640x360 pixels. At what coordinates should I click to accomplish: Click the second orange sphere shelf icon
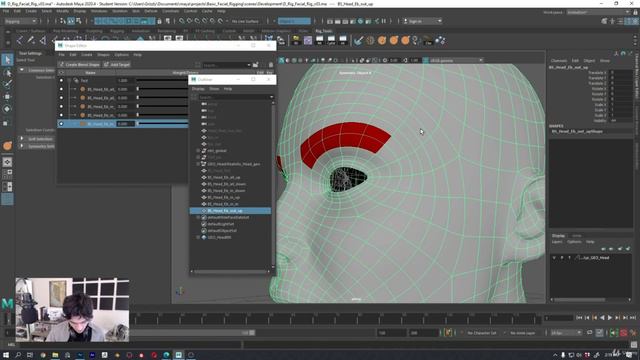point(394,40)
